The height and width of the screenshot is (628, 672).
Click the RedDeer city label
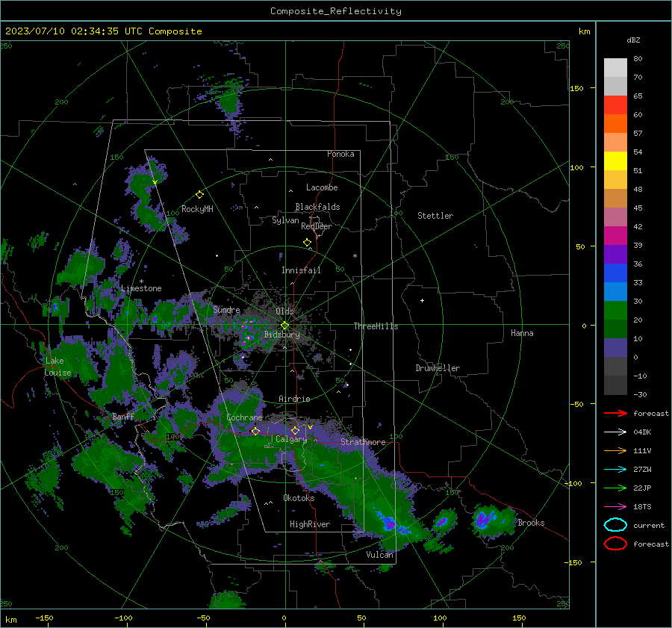(317, 226)
